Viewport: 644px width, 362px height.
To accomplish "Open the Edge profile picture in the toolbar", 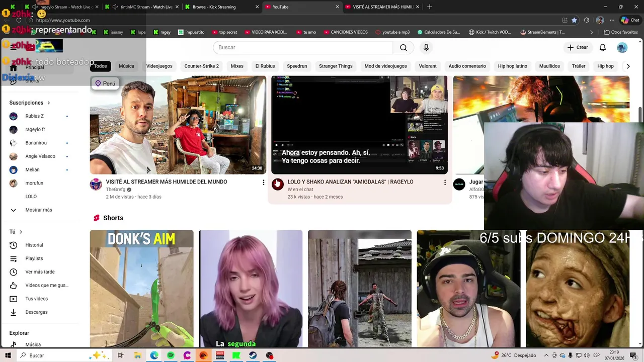I will 600,20.
